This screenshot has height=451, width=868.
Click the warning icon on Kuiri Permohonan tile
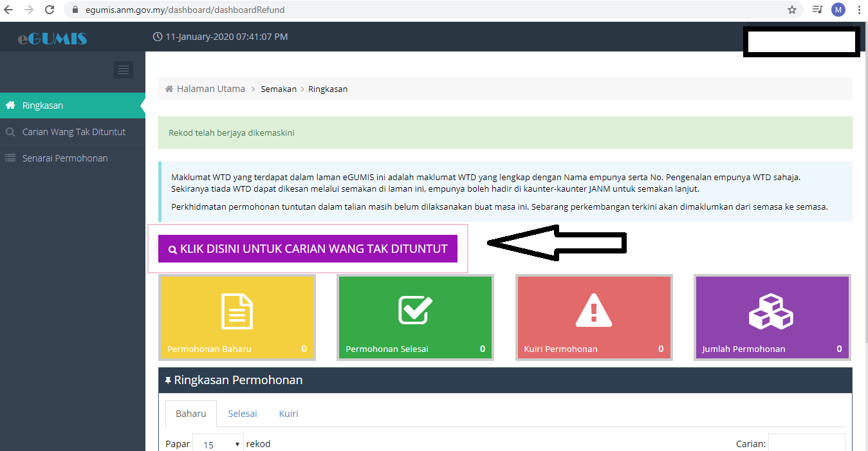(x=594, y=311)
